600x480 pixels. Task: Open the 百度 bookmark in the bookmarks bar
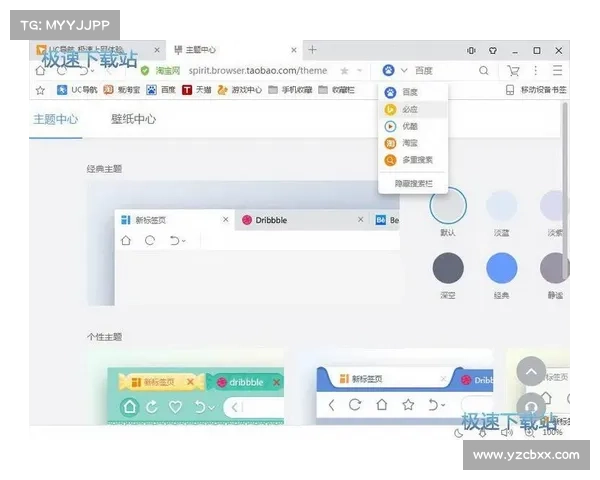point(161,90)
